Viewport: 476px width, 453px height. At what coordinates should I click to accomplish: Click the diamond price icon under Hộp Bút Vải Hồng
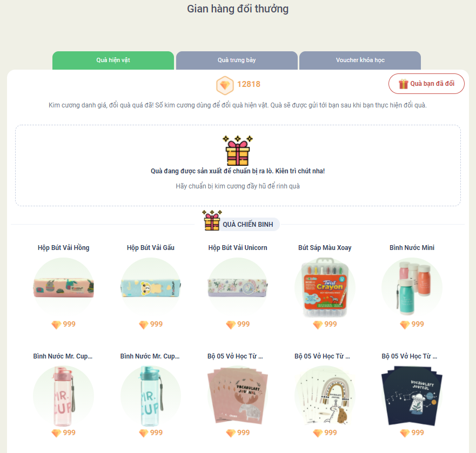click(x=57, y=324)
